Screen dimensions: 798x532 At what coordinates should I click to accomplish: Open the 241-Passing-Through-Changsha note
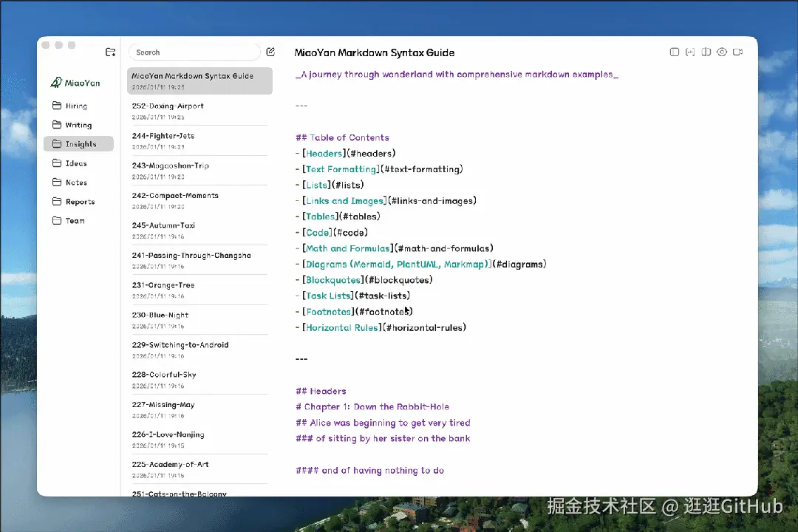coord(199,260)
